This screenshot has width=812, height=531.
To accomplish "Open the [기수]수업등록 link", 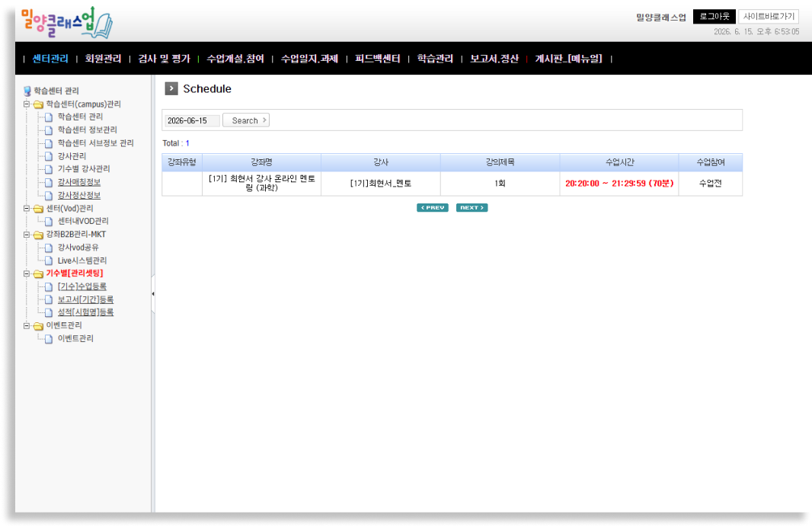I will click(x=82, y=286).
